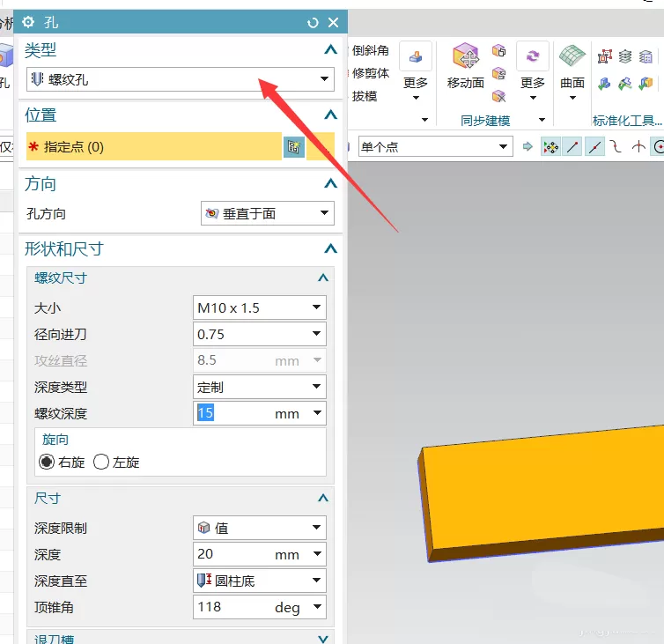Open the 更多 synchronous modeling gallery
The image size is (664, 644).
click(532, 72)
